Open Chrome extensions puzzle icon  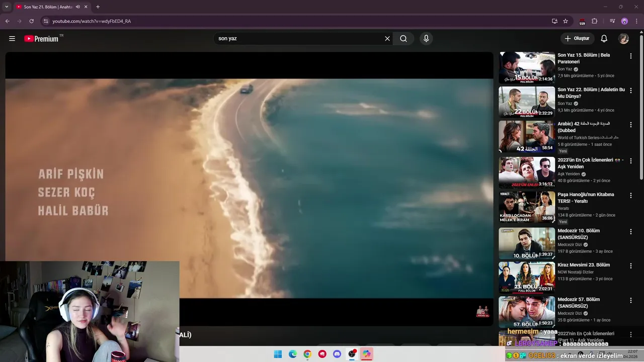click(x=595, y=21)
